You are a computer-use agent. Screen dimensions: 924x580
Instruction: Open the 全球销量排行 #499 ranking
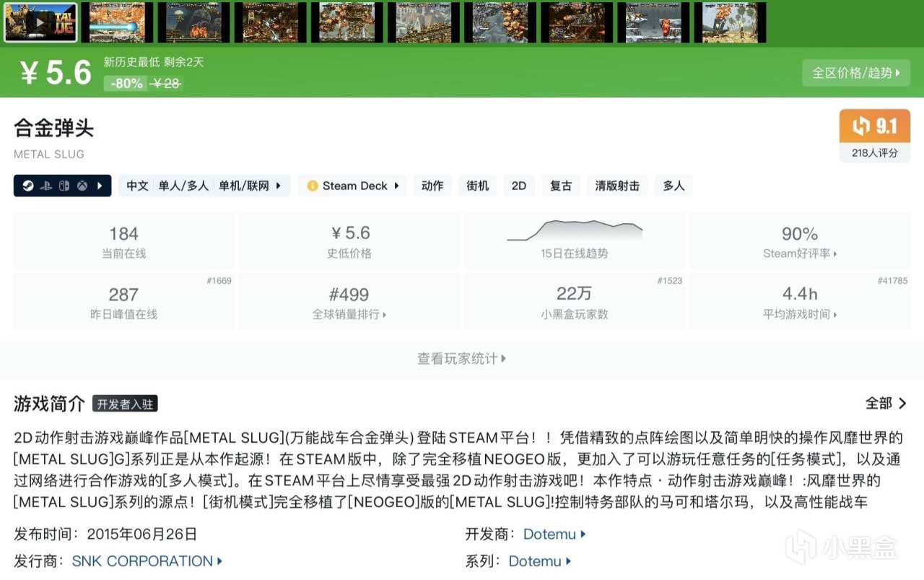click(349, 302)
